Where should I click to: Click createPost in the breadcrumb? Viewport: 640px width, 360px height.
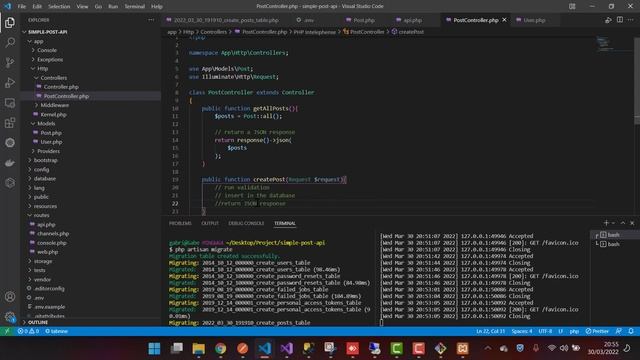pyautogui.click(x=411, y=32)
